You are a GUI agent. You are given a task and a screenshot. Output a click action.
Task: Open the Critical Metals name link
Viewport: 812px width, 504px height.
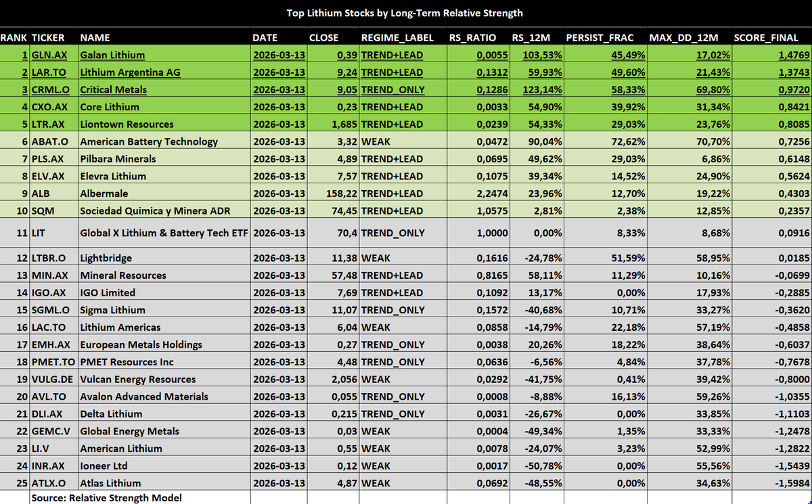113,89
